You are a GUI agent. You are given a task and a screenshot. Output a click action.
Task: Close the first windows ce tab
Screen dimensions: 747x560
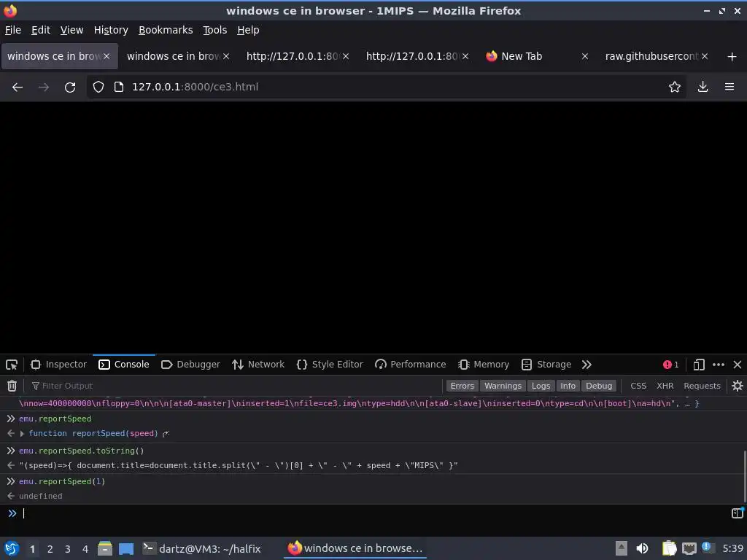(107, 57)
